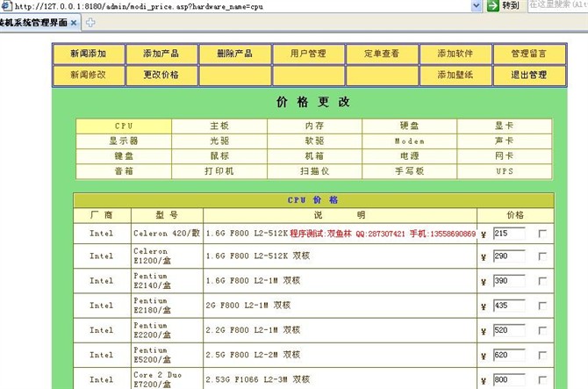The width and height of the screenshot is (588, 389).
Task: Select the 显示器 category
Action: [124, 141]
